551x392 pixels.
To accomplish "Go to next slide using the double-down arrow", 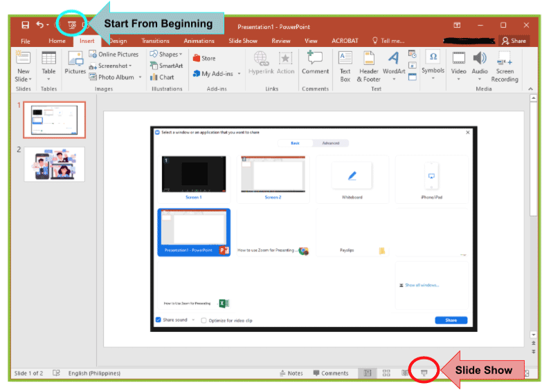I will 534,351.
